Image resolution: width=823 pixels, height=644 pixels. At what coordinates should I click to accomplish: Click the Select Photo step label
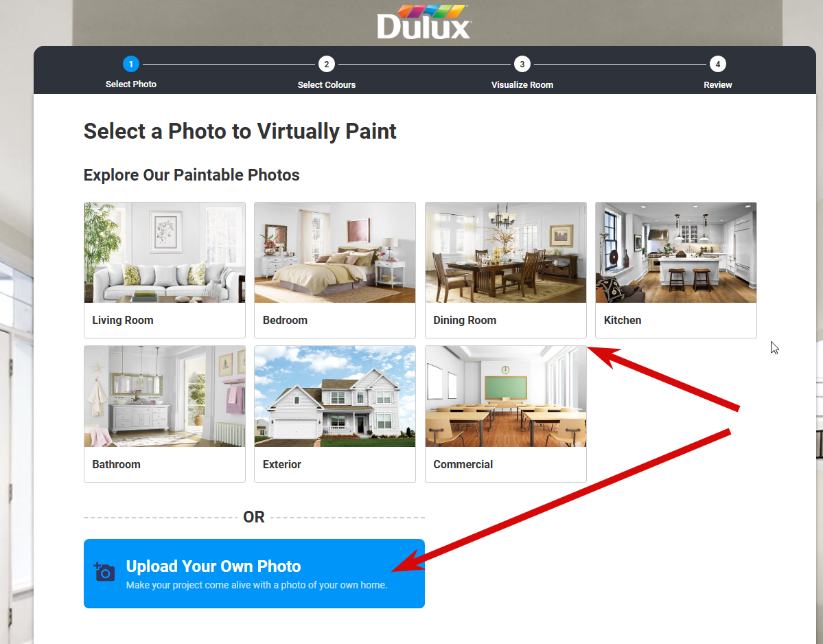point(130,84)
